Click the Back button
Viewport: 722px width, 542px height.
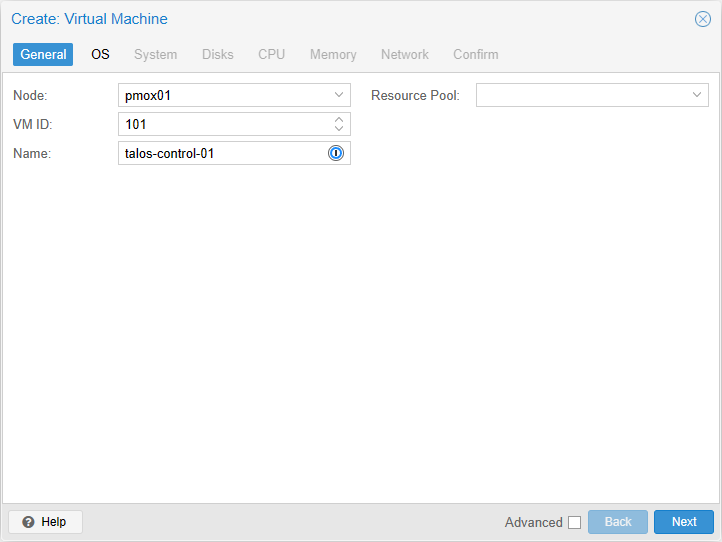pos(617,522)
